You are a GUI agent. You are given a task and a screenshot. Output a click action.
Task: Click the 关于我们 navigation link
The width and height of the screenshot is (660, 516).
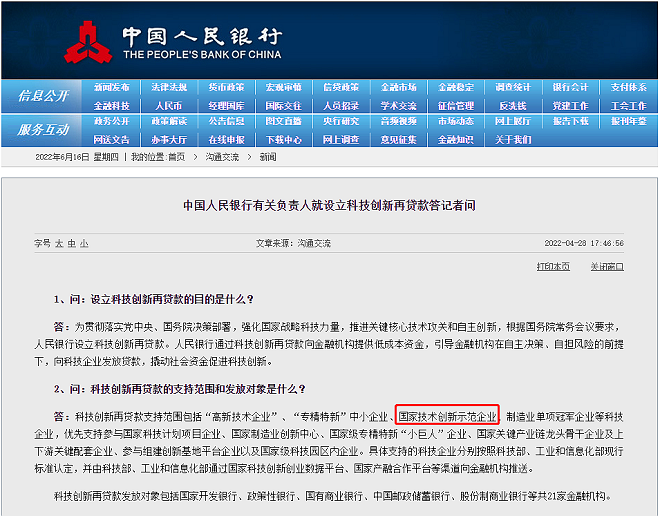513,139
